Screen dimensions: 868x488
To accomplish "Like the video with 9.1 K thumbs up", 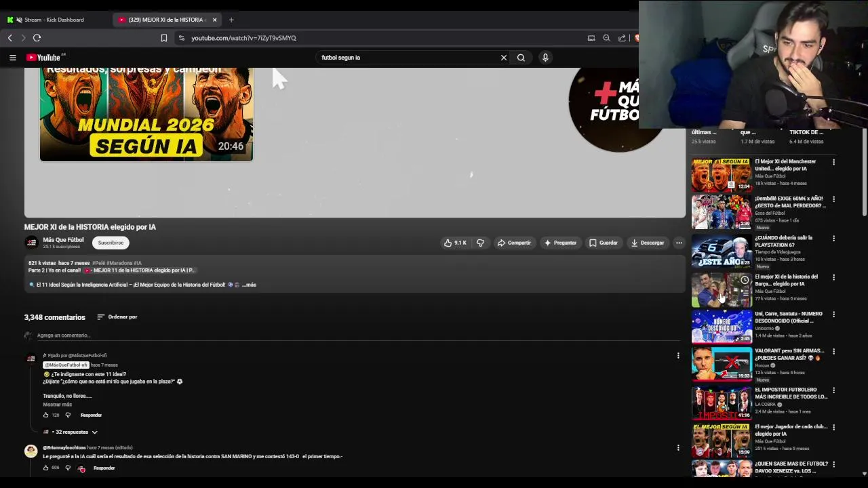I will point(455,243).
